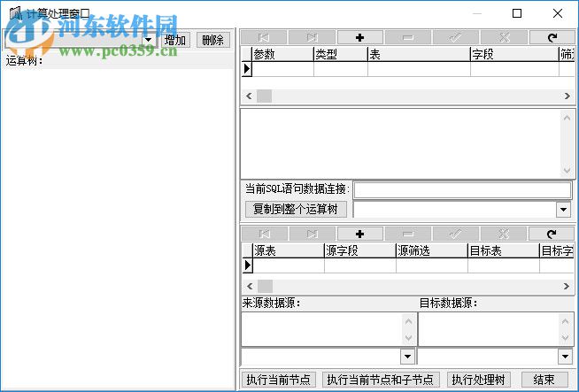The image size is (579, 392).
Task: Post edits with the checkmark icon above the 参数 grid
Action: click(456, 37)
